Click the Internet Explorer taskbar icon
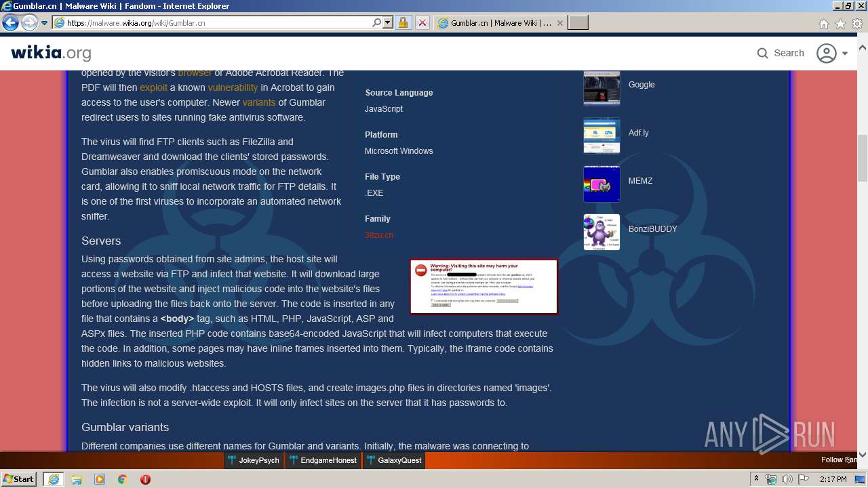The width and height of the screenshot is (868, 488). point(53,479)
